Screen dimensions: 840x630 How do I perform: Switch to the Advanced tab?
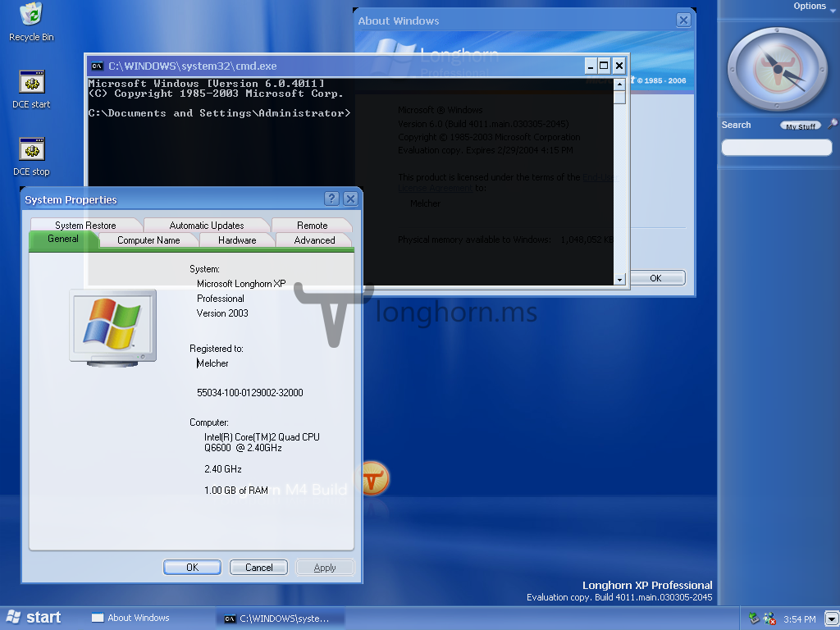pyautogui.click(x=314, y=240)
